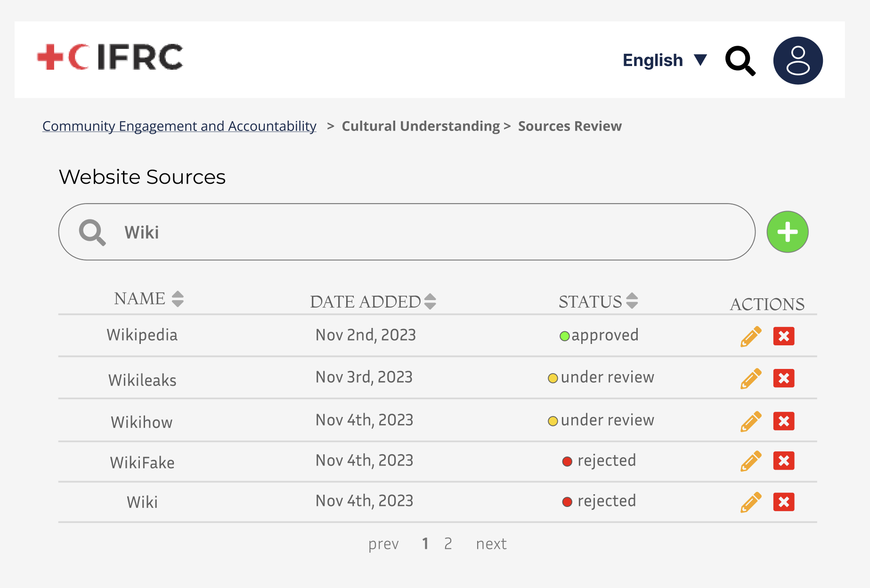
Task: Click the approved status of Wikipedia
Action: [599, 335]
